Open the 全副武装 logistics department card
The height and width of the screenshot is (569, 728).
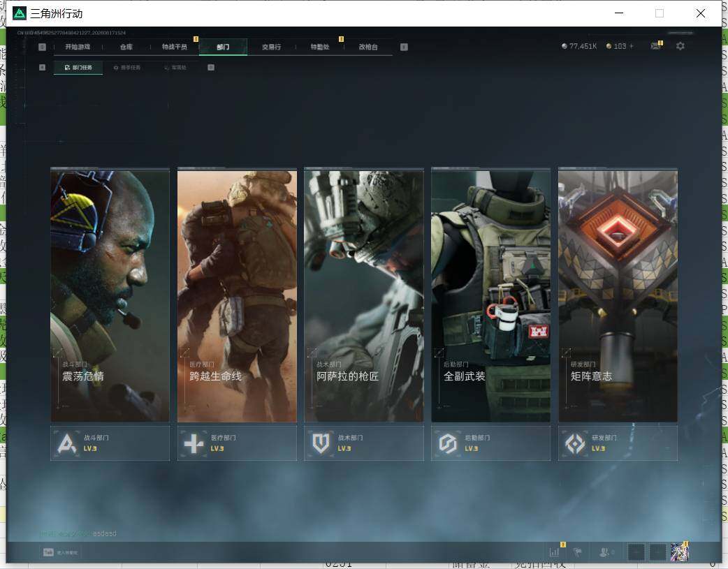pyautogui.click(x=490, y=295)
